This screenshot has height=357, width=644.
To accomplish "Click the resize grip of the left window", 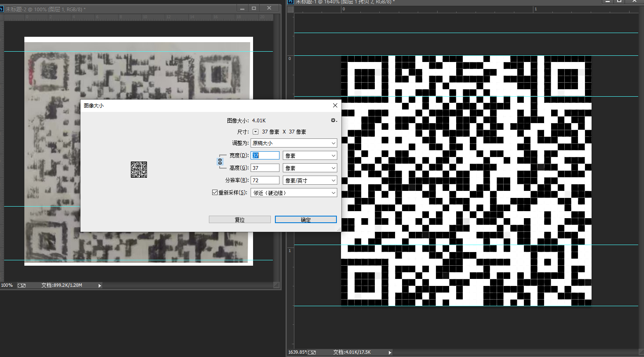I will 277,285.
